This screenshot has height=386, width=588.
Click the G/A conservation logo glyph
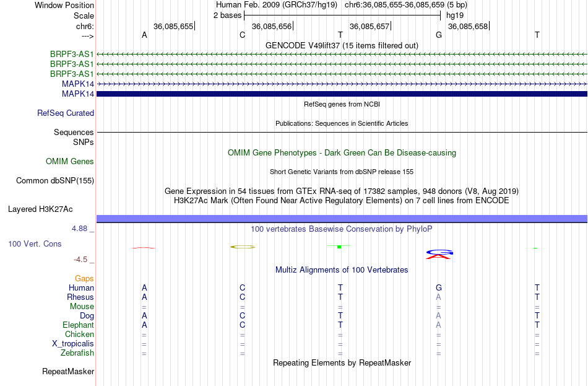(439, 254)
